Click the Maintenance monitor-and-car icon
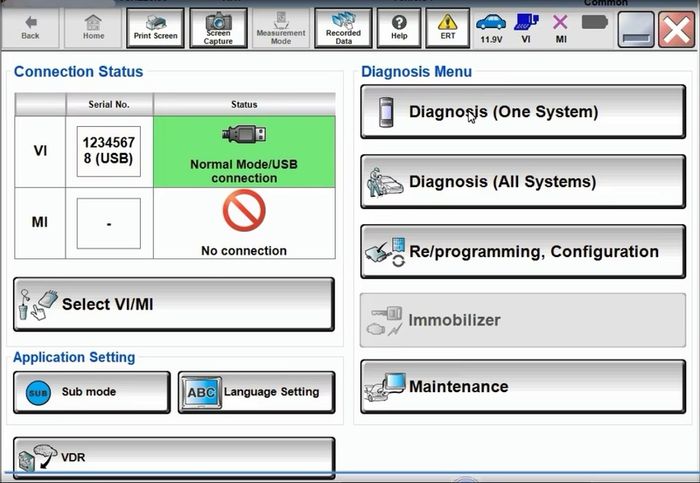This screenshot has height=483, width=700. [385, 387]
